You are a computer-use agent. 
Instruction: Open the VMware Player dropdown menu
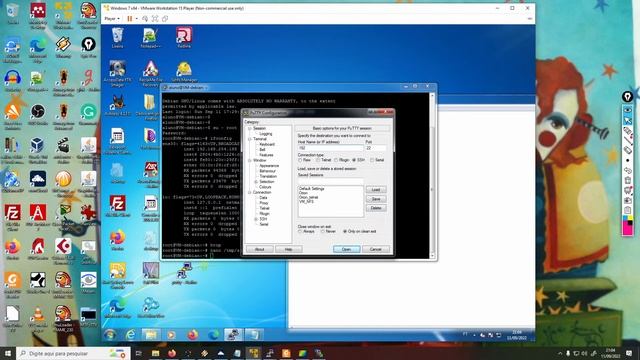click(112, 18)
